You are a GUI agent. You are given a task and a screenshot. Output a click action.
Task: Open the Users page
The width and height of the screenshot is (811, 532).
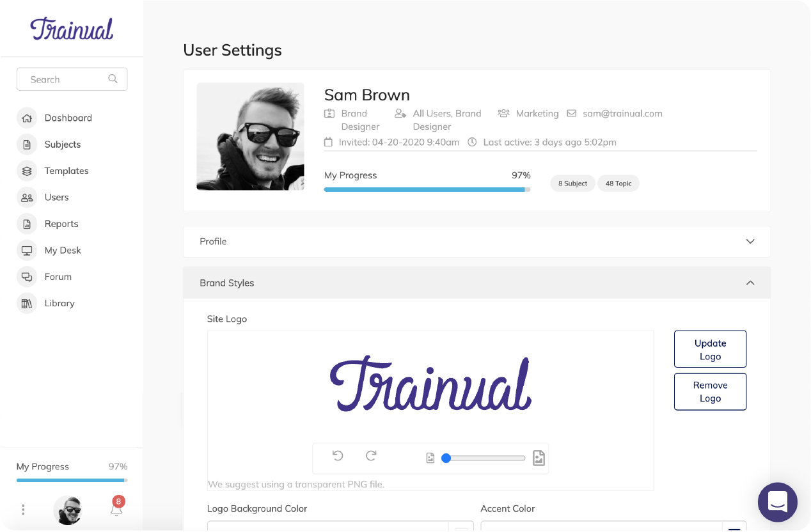pyautogui.click(x=56, y=198)
